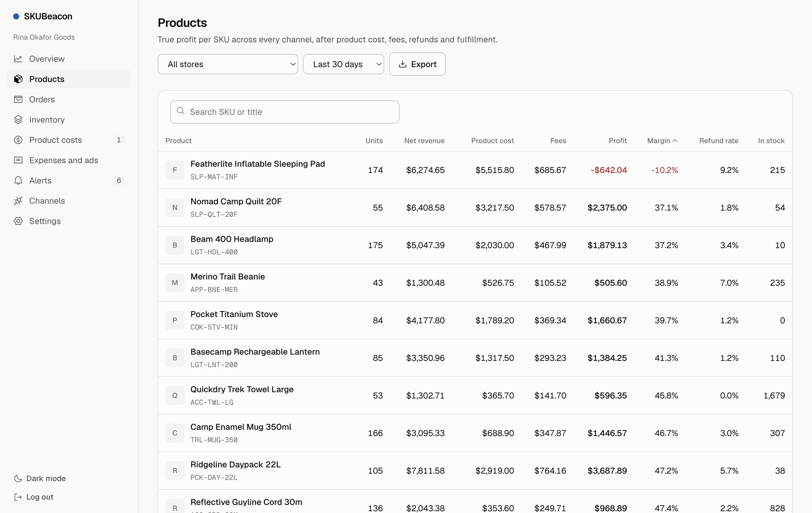The image size is (812, 513).
Task: Click the Overview chart icon
Action: point(18,59)
